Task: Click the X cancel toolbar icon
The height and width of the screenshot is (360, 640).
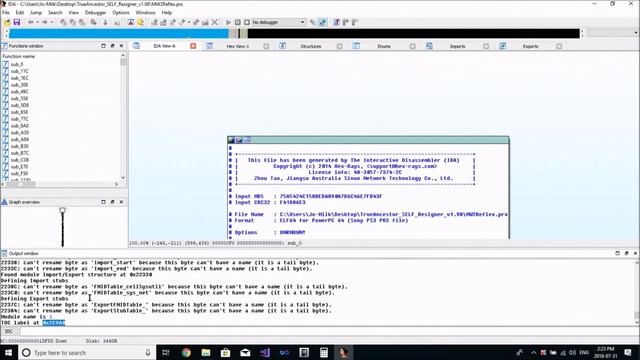Action: (x=214, y=22)
